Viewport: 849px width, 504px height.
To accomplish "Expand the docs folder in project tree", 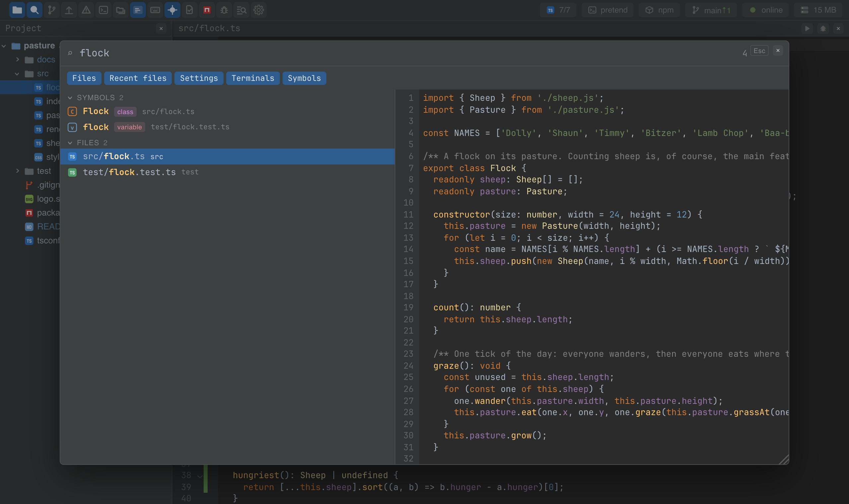I will click(18, 60).
